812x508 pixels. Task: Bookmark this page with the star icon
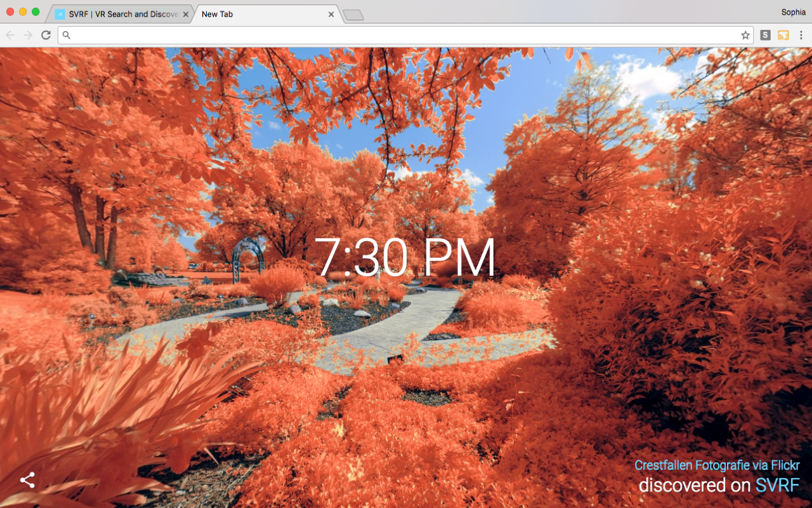click(x=745, y=36)
